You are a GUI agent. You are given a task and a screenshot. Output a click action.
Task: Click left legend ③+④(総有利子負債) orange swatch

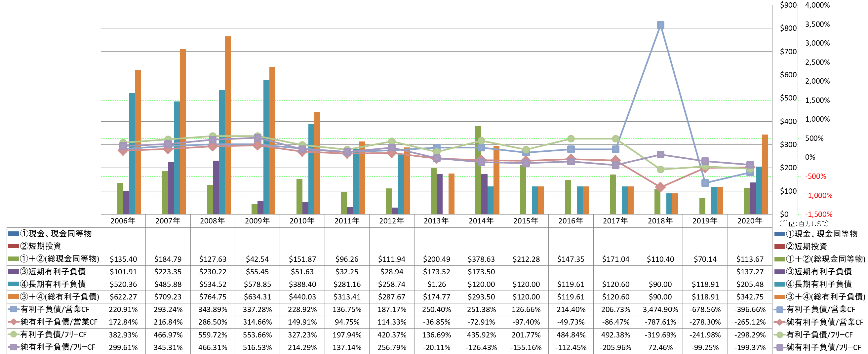14,297
